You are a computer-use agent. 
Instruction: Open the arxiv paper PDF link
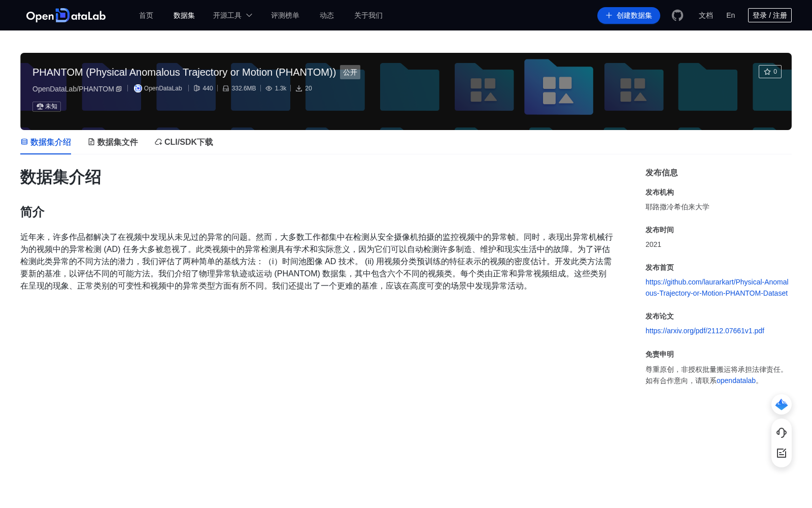click(705, 331)
